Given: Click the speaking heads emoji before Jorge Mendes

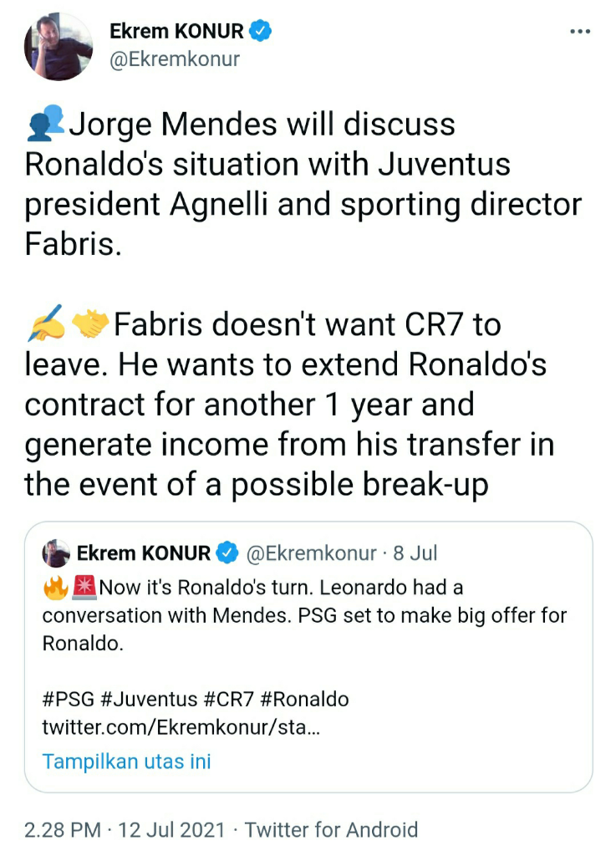Looking at the screenshot, I should tap(44, 125).
